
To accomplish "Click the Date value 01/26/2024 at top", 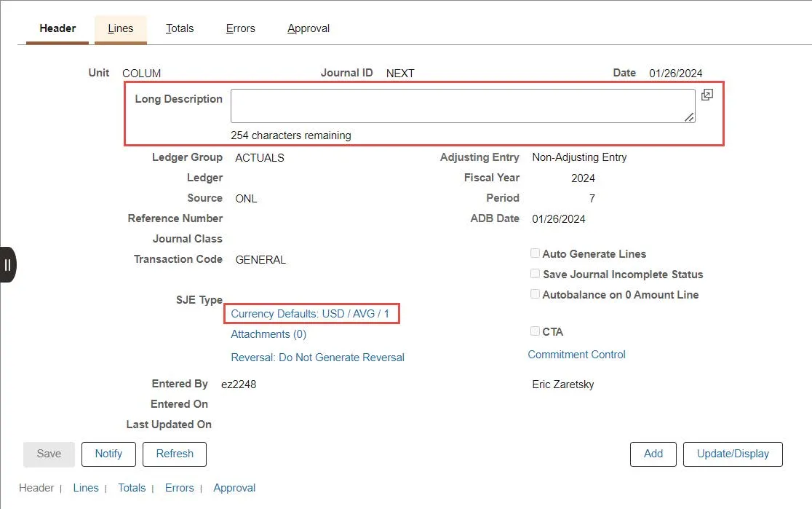I will pyautogui.click(x=676, y=73).
